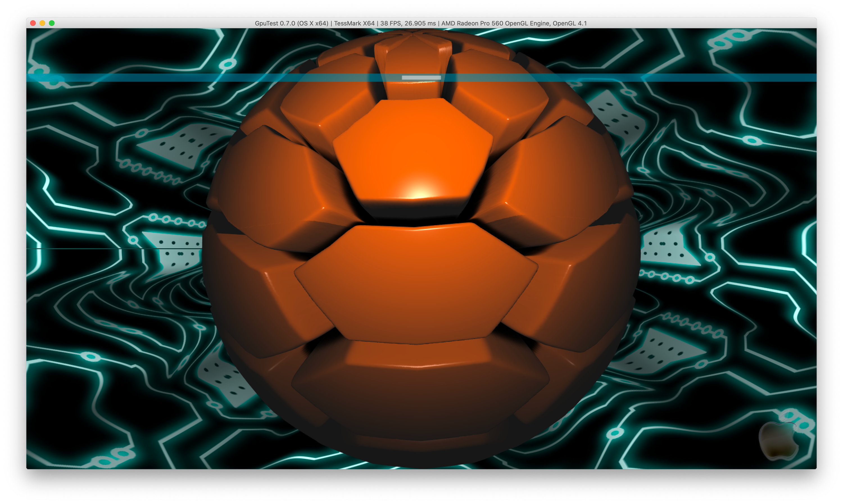Click the grey progress indicator in the blue bar

[x=421, y=78]
